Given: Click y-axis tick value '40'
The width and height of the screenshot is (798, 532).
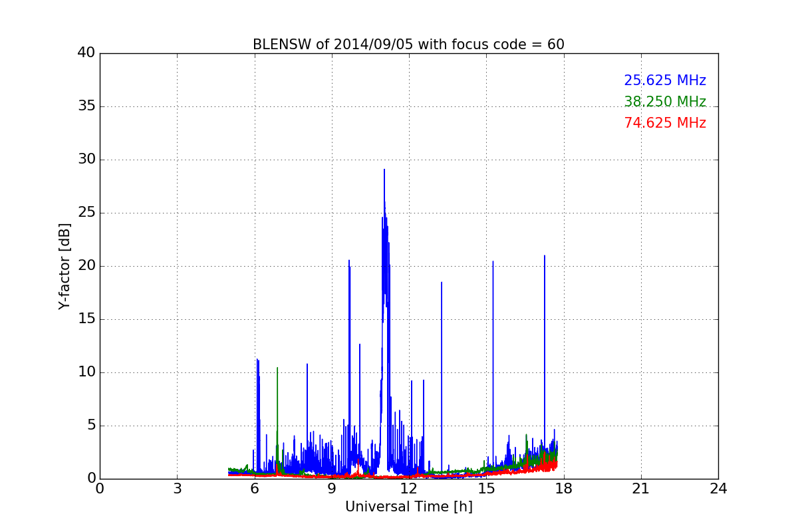Looking at the screenshot, I should (x=86, y=53).
